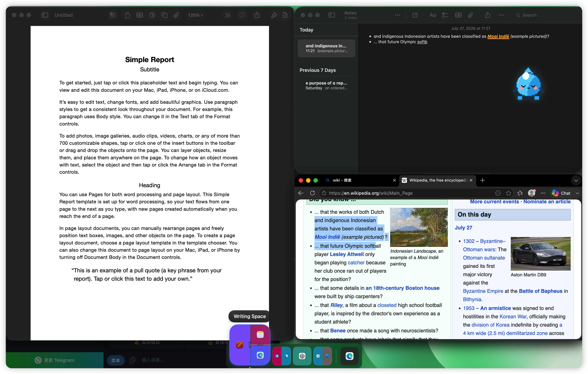This screenshot has width=588, height=374.
Task: Open the 125% zoom dropdown in Pages
Action: point(195,15)
